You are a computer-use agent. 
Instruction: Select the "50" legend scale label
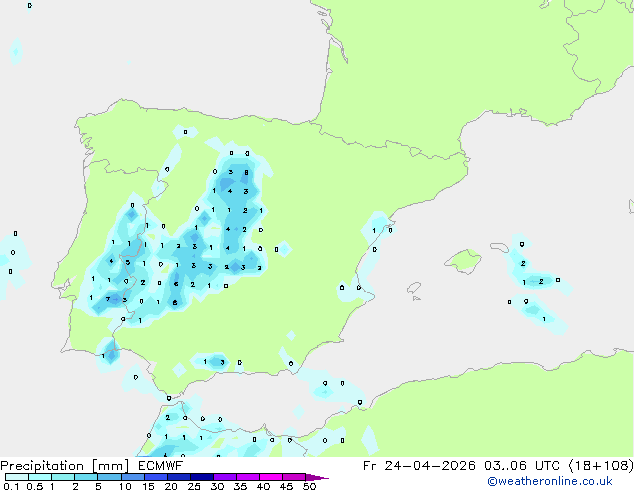tap(309, 486)
